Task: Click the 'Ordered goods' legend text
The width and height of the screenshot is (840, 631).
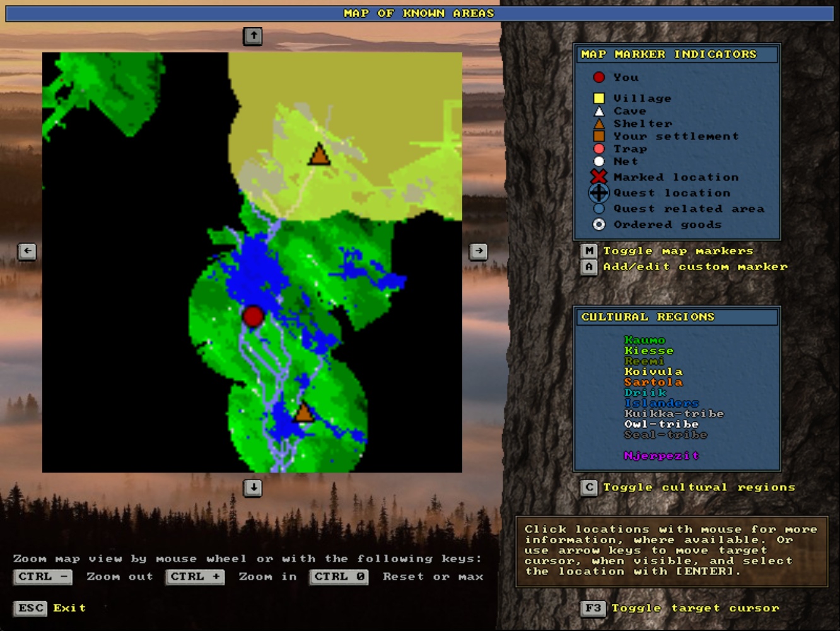Action: pos(667,225)
